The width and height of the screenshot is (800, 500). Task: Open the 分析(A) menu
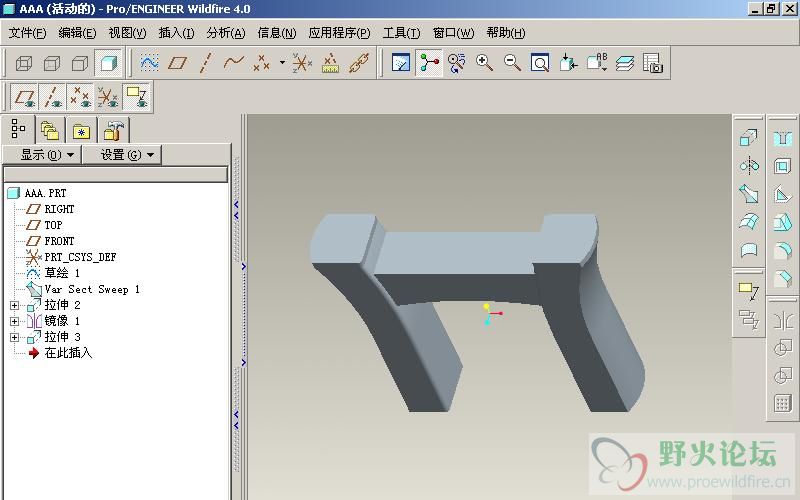pos(226,33)
